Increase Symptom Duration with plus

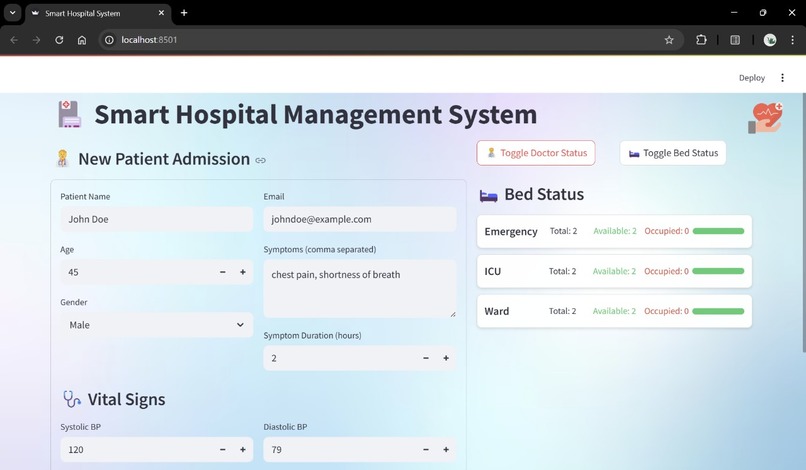pyautogui.click(x=446, y=358)
